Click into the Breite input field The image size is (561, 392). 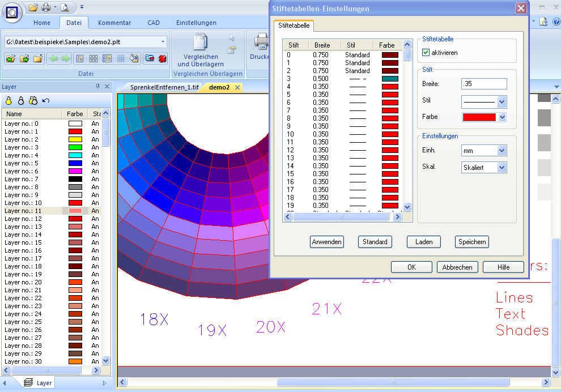point(483,84)
